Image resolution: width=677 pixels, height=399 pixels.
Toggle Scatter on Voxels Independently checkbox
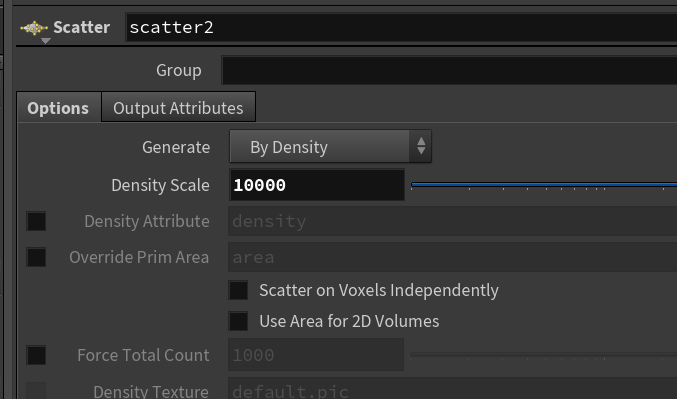pos(238,290)
